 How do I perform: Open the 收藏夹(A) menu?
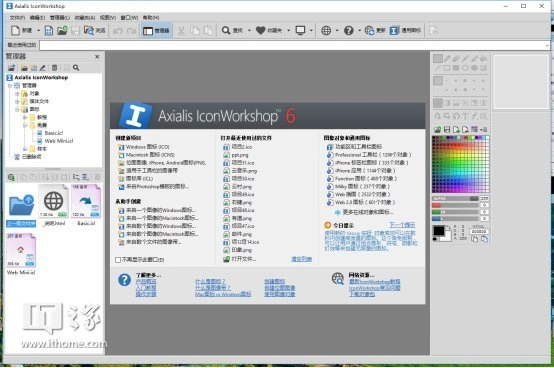coord(85,17)
